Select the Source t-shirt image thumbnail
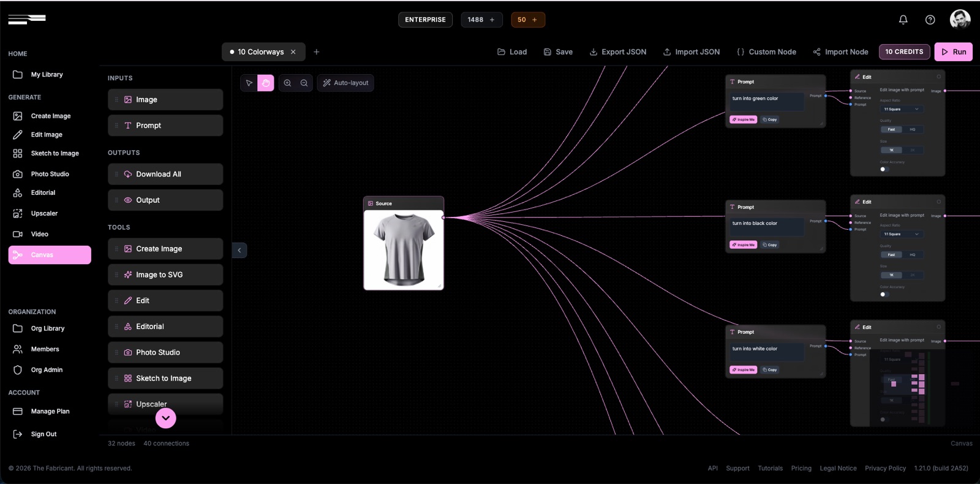The width and height of the screenshot is (980, 484). (x=404, y=249)
